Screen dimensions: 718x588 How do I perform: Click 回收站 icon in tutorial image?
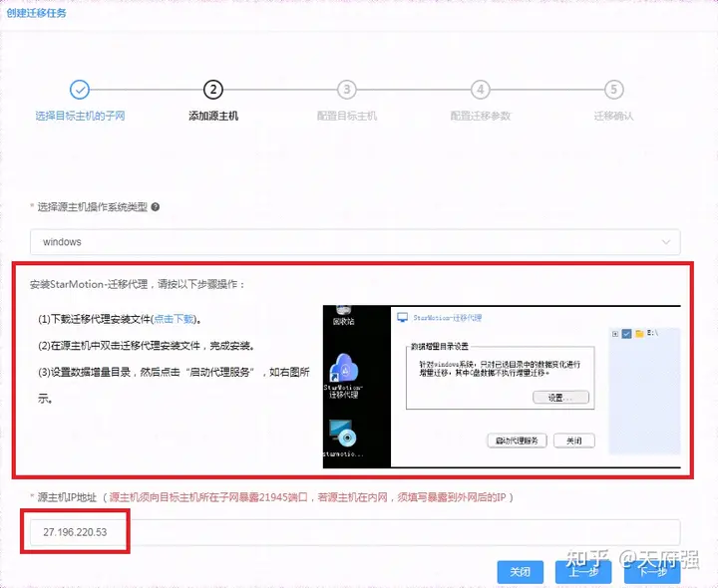pyautogui.click(x=343, y=315)
